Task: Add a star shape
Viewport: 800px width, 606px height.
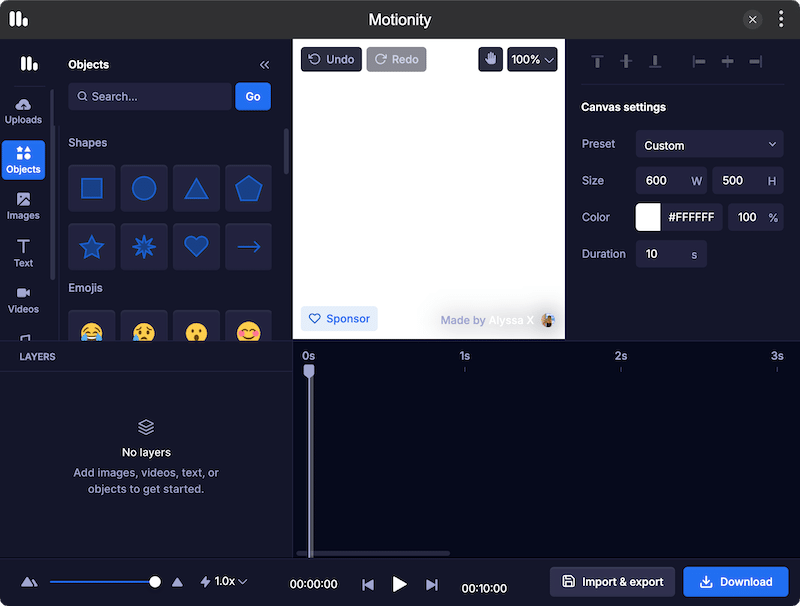Action: click(x=92, y=247)
